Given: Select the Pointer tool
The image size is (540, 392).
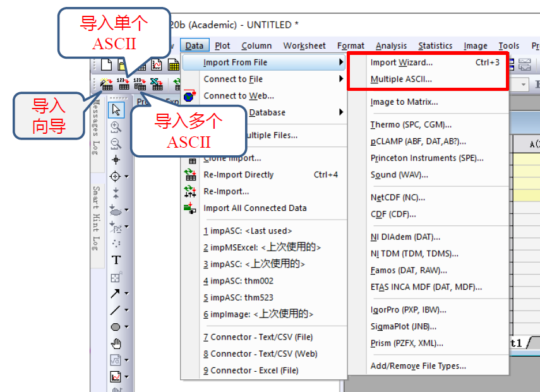Looking at the screenshot, I should tap(116, 110).
